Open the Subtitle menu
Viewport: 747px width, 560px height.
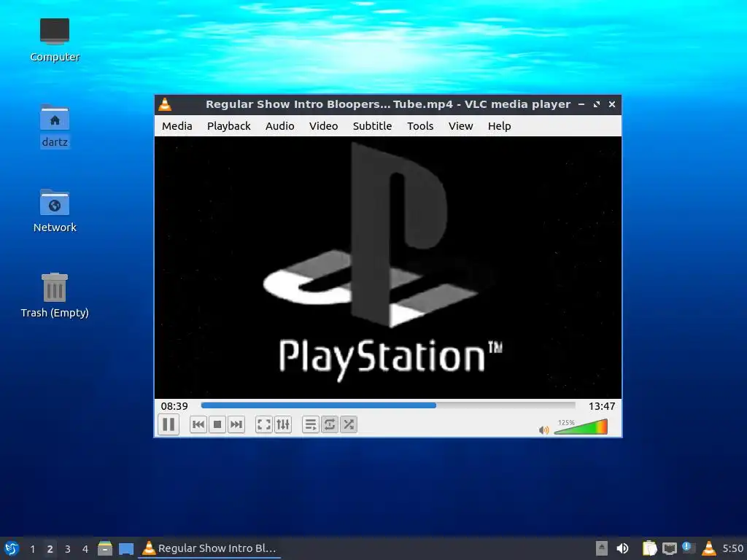point(373,126)
